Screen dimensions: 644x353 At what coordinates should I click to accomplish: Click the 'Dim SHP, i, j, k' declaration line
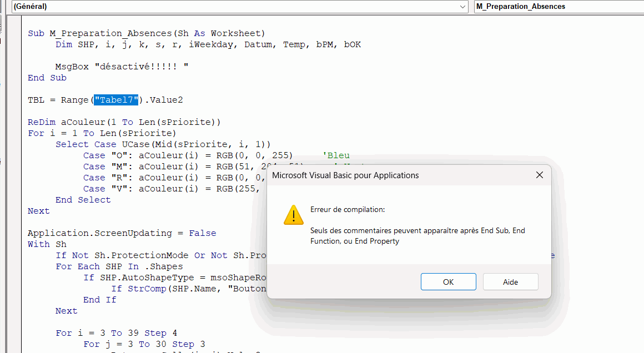tap(208, 44)
